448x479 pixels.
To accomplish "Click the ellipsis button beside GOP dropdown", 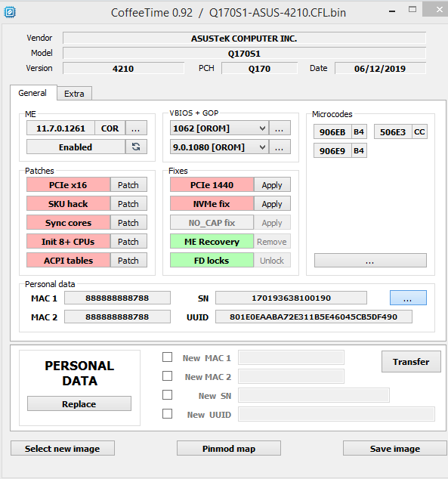I will (x=280, y=147).
